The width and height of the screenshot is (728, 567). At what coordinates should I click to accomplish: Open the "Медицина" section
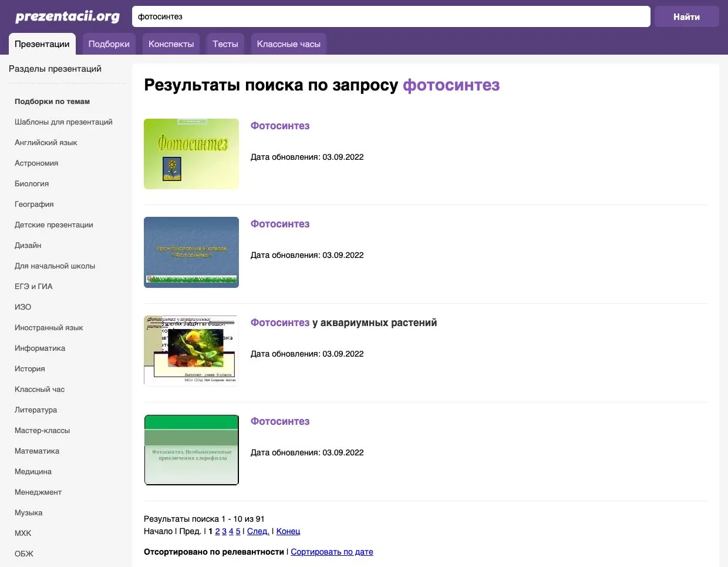pos(33,471)
